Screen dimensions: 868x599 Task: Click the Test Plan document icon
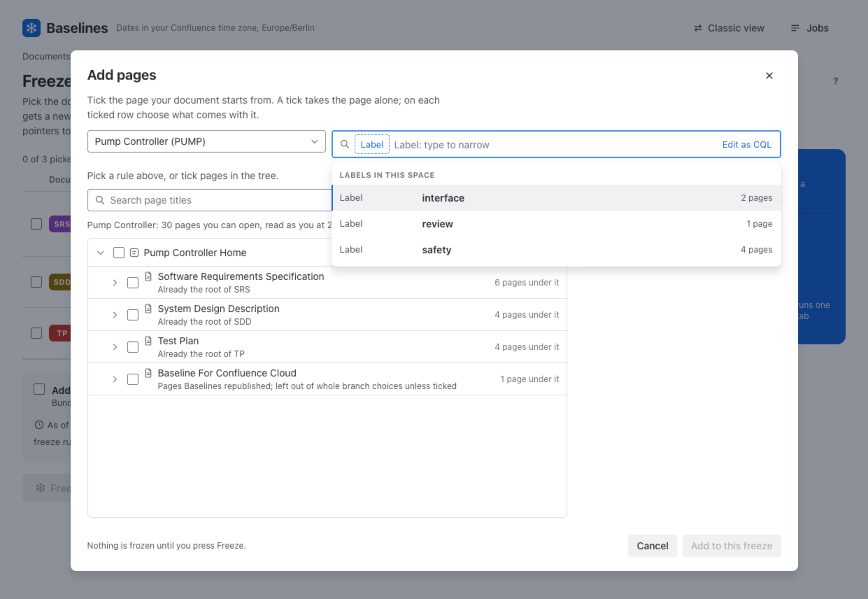click(149, 341)
